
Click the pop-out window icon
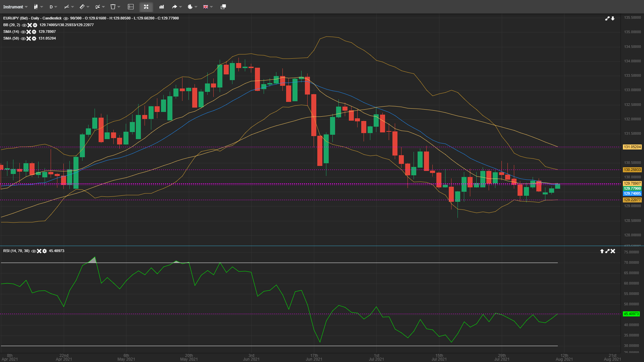223,7
